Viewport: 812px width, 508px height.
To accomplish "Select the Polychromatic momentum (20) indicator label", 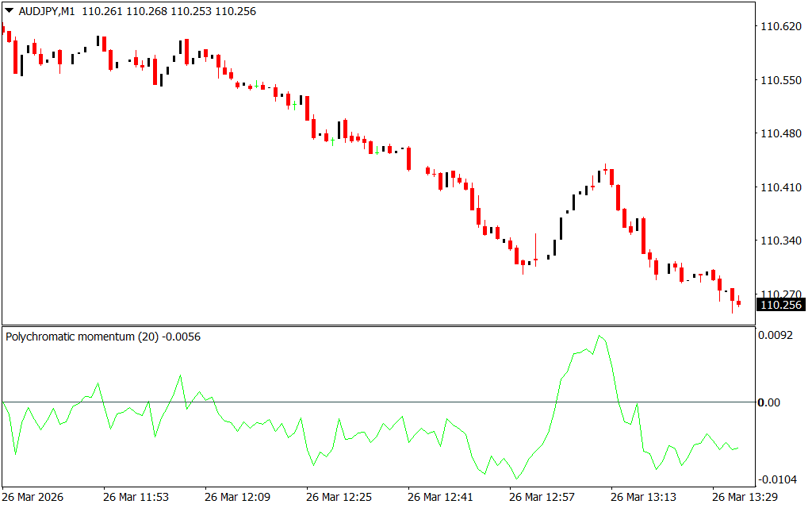I will pos(83,337).
